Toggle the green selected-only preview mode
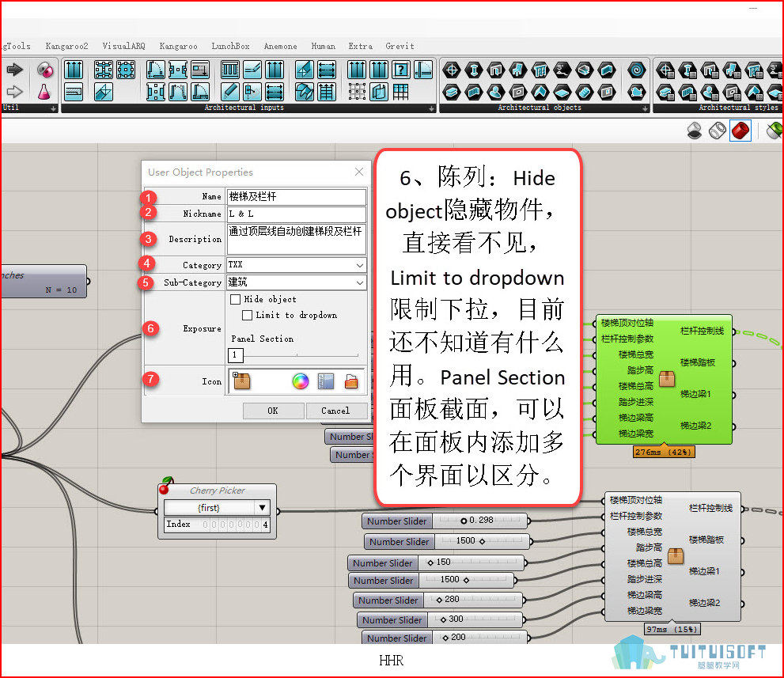 [775, 131]
